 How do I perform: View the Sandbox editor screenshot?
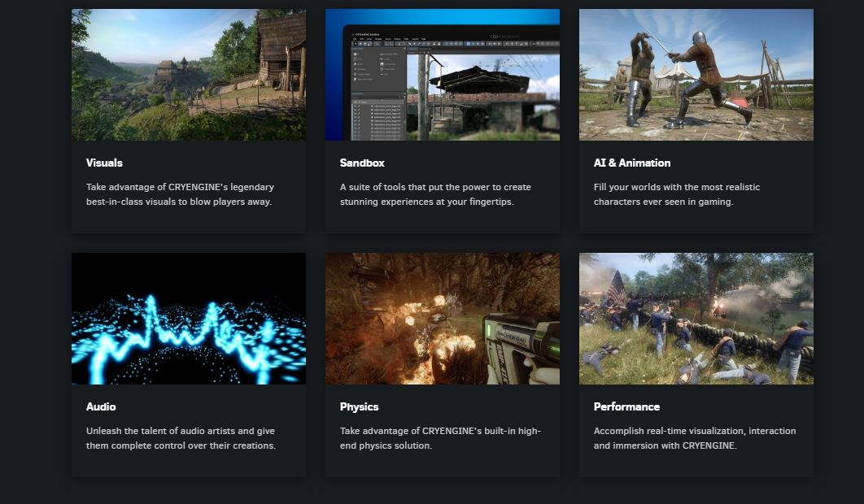click(442, 74)
